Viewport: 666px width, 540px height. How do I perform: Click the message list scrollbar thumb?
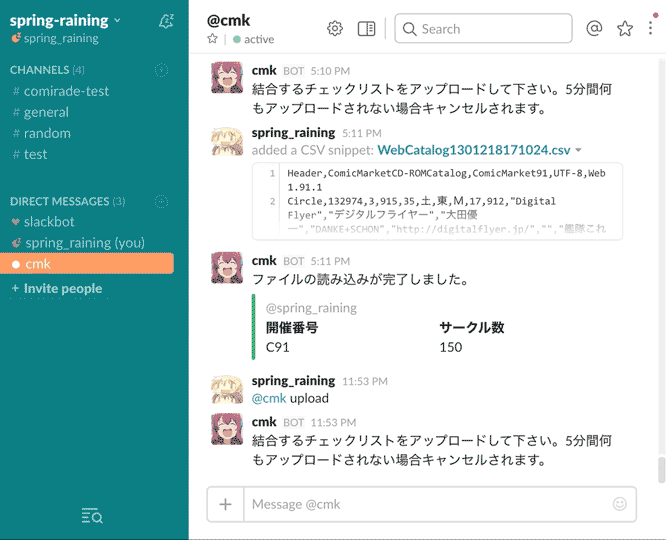coord(661,469)
